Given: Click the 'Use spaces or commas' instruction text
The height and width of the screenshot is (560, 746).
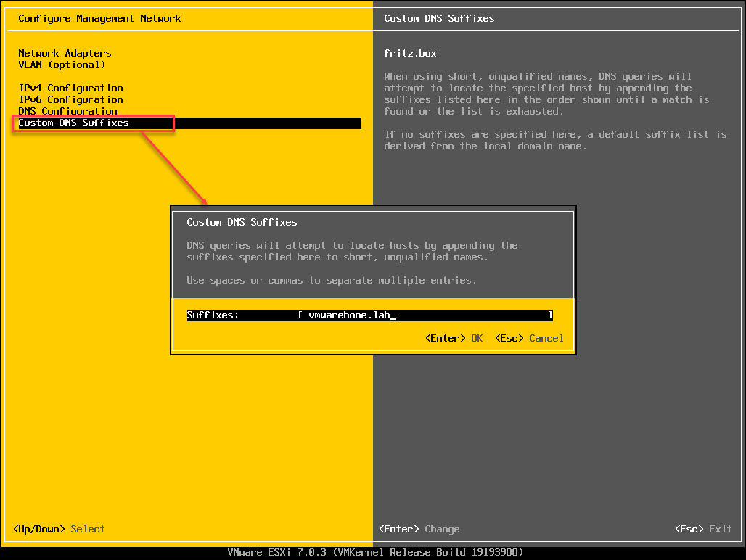Looking at the screenshot, I should pyautogui.click(x=331, y=281).
